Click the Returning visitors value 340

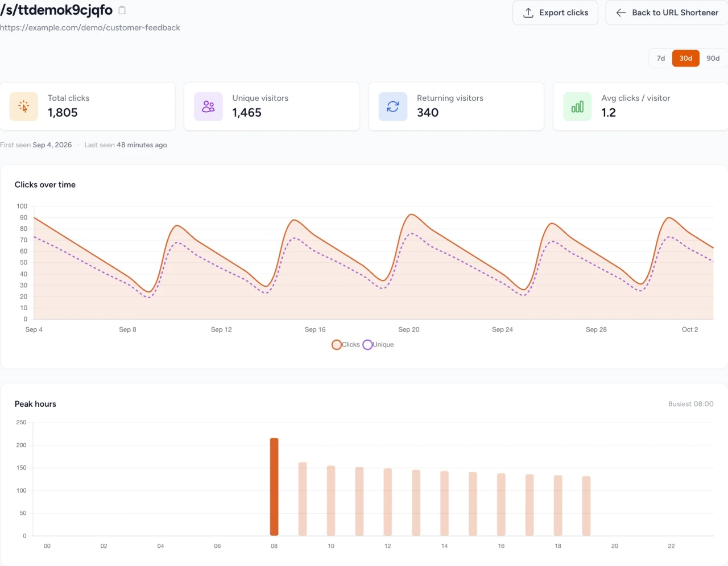tap(428, 113)
